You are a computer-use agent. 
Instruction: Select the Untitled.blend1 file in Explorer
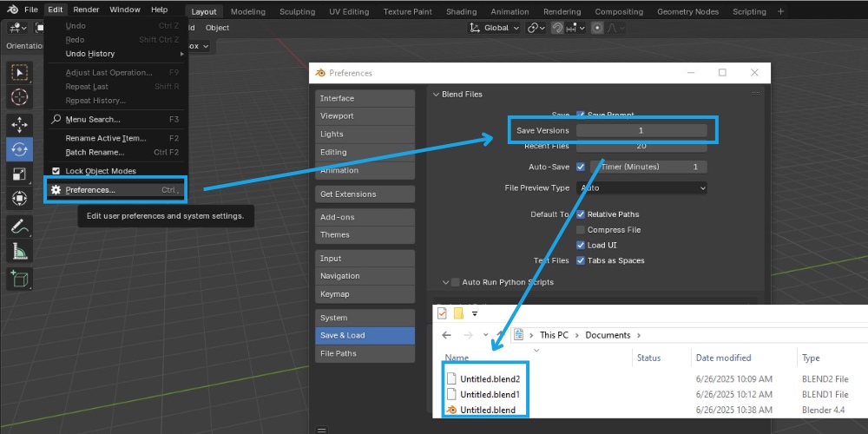490,394
